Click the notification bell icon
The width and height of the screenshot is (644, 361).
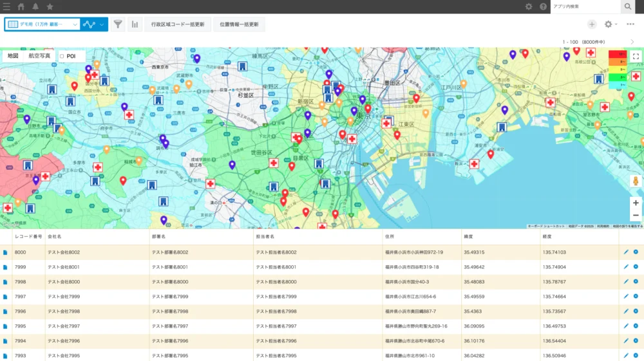[x=35, y=6]
